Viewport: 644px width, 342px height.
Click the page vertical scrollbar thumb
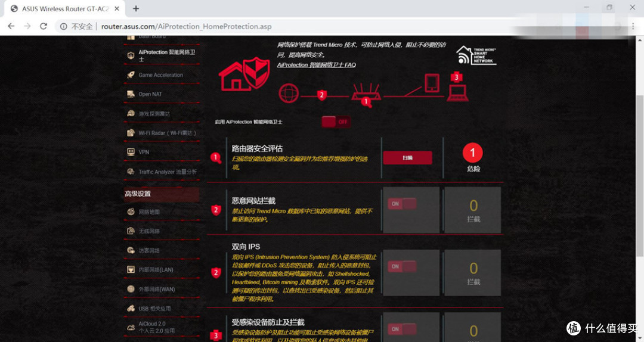[x=640, y=176]
